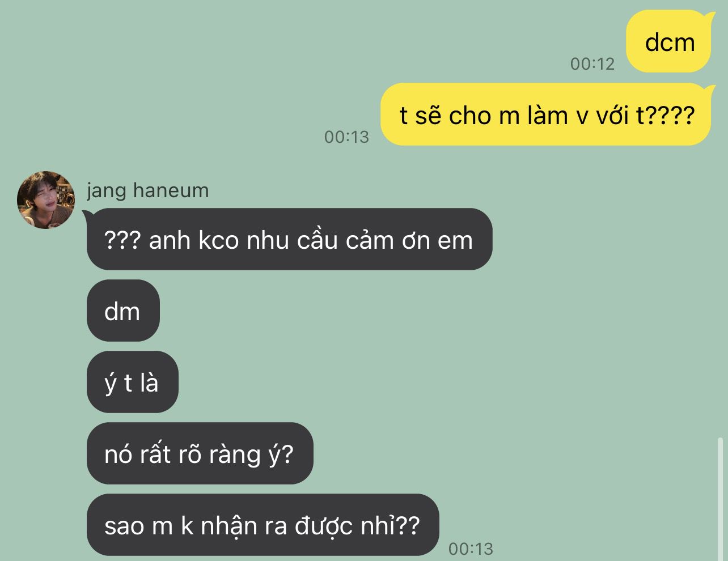Tap the "nó rất rõ ràng ý?" message
This screenshot has width=728, height=561.
click(200, 453)
